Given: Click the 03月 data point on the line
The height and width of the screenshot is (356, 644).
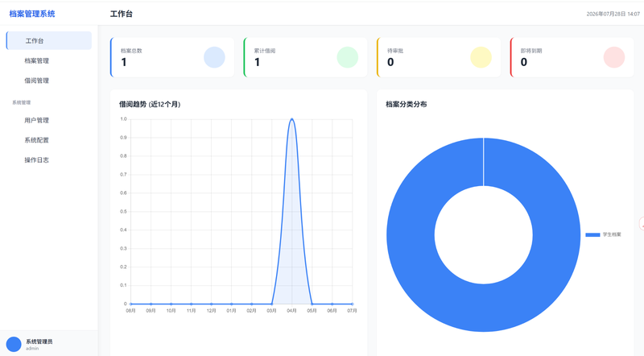Looking at the screenshot, I should [x=271, y=304].
